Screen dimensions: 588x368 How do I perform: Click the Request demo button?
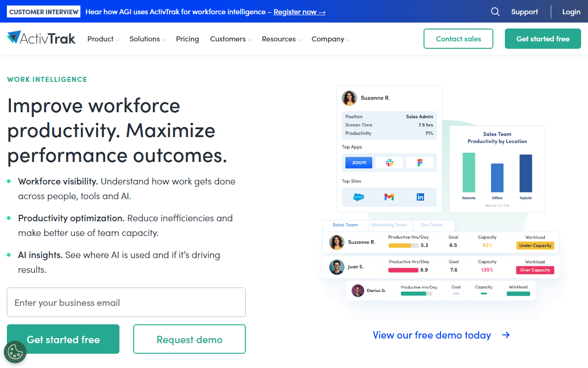tap(189, 339)
